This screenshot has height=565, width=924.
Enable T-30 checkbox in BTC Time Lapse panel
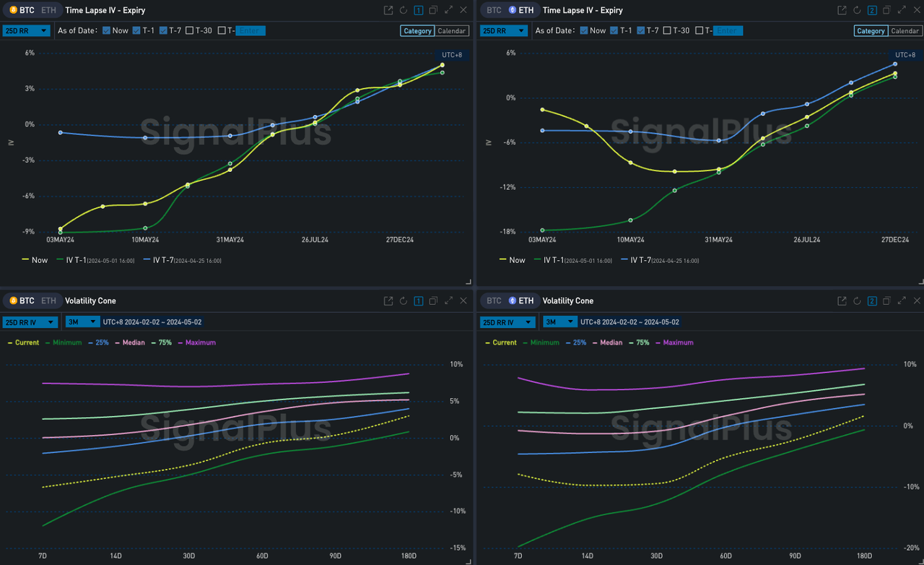coord(190,30)
